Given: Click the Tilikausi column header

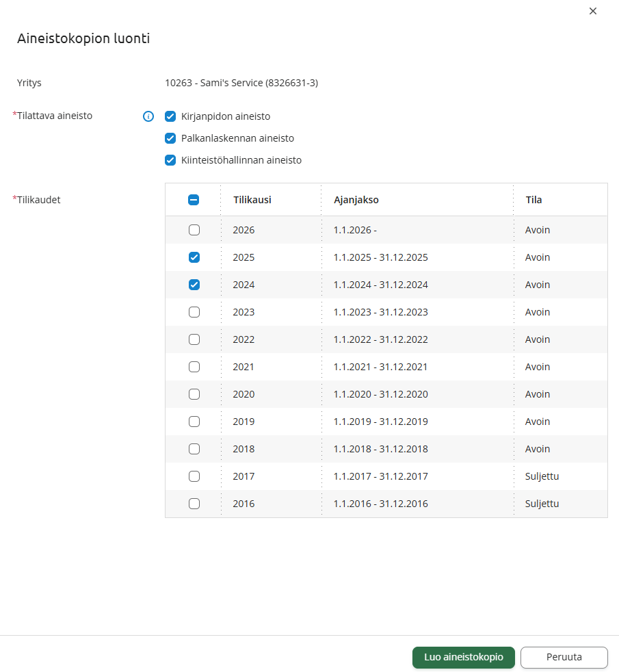Looking at the screenshot, I should (x=252, y=200).
